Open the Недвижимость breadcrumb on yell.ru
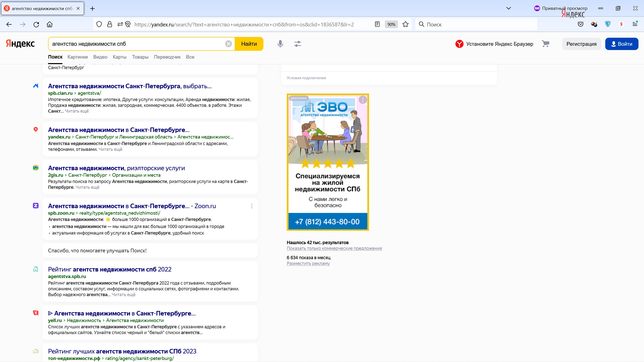 [84, 321]
